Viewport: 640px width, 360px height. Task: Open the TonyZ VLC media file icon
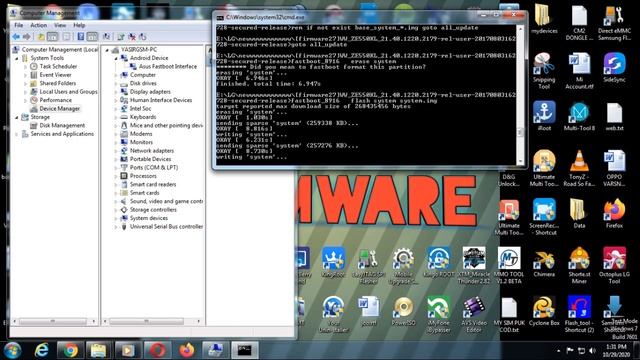click(579, 168)
